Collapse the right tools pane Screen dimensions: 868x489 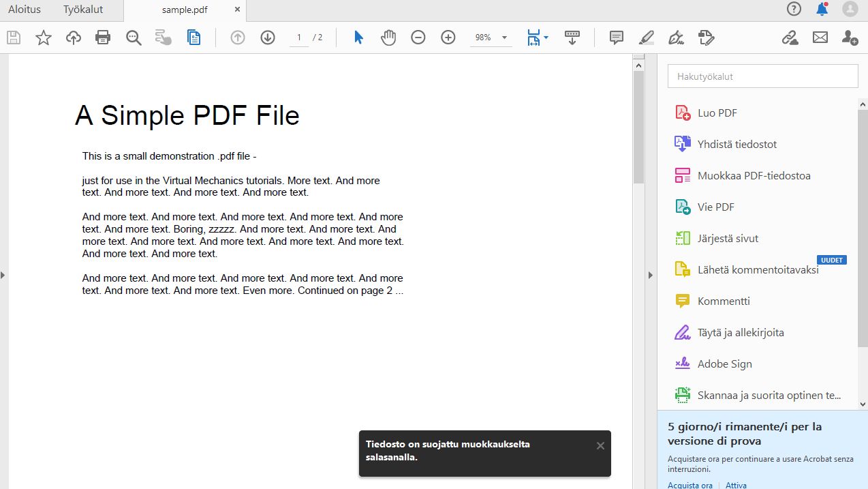(650, 275)
